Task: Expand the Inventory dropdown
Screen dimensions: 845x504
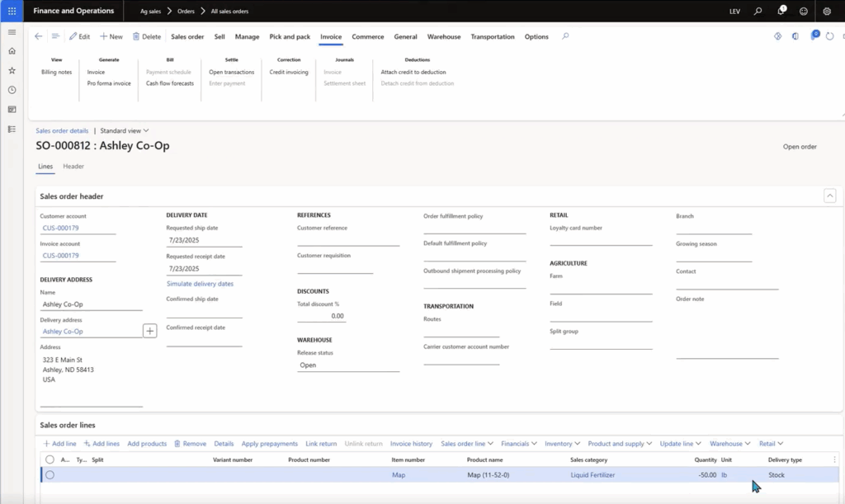Action: coord(562,444)
